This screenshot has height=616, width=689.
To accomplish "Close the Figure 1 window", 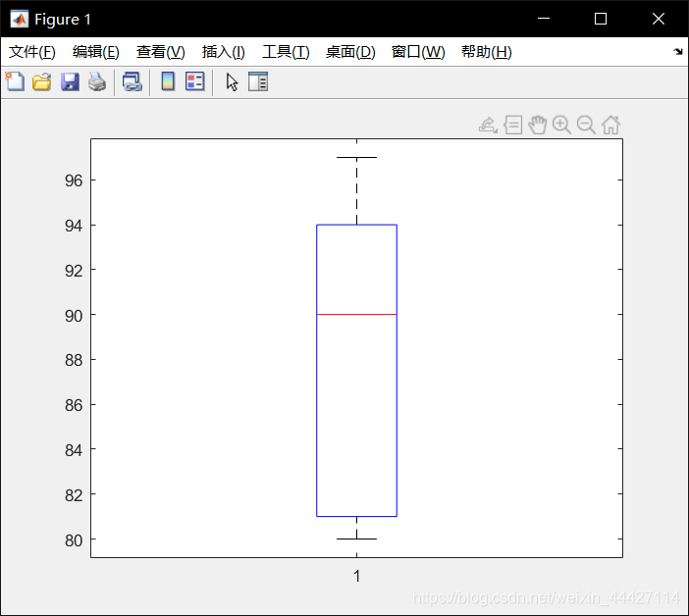I will 659,19.
